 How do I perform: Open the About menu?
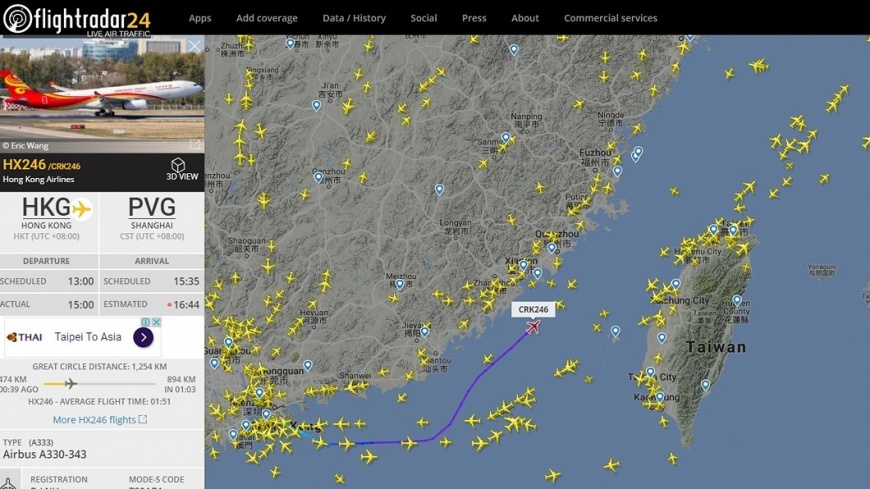point(525,18)
